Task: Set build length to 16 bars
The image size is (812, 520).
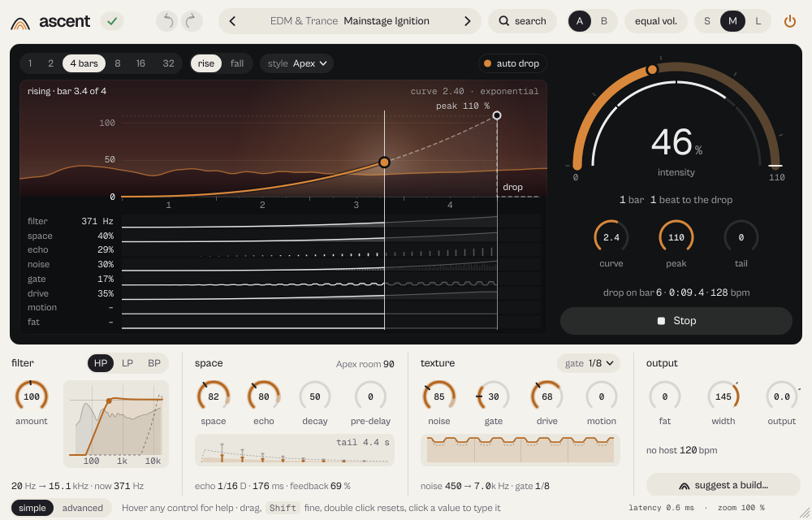Action: pos(140,63)
